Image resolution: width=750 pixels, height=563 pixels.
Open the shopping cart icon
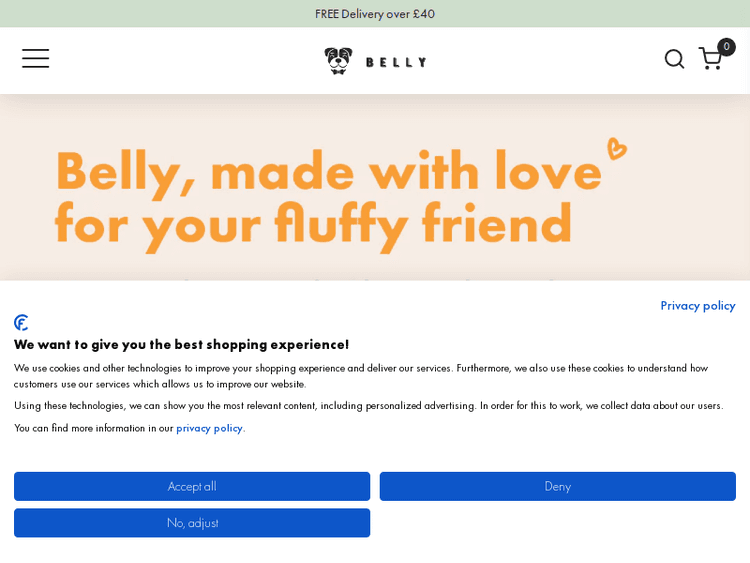[709, 60]
